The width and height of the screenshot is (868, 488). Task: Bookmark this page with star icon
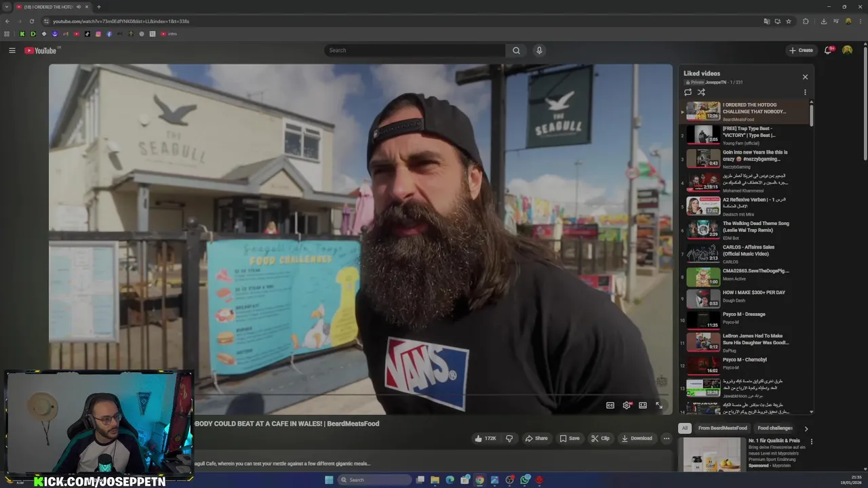789,21
